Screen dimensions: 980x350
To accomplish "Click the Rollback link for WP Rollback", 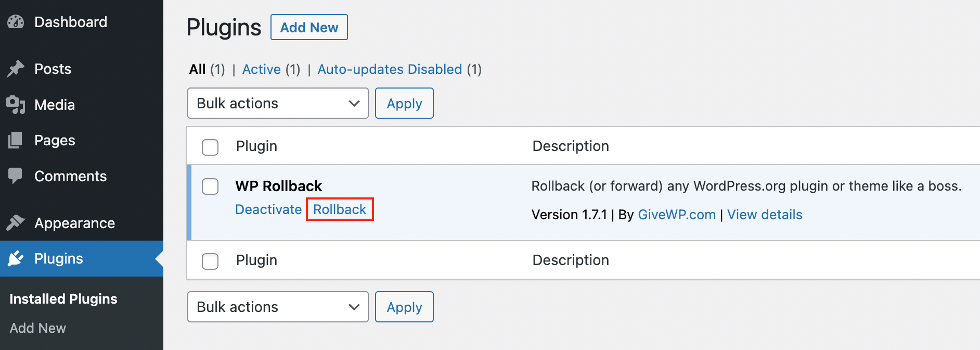I will click(339, 209).
